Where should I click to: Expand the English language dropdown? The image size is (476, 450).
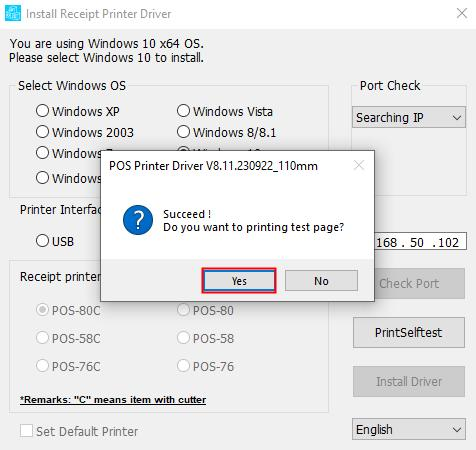point(409,429)
